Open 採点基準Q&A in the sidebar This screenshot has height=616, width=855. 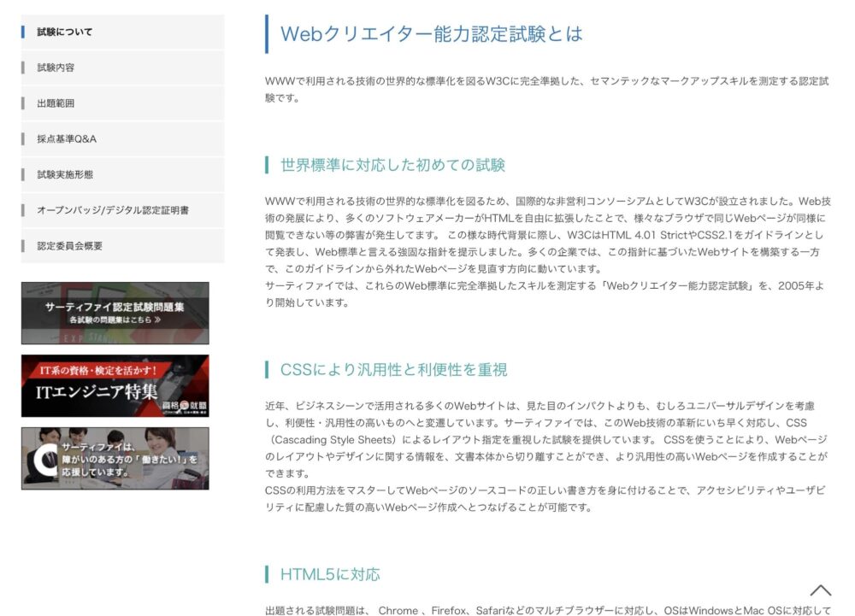(122, 139)
